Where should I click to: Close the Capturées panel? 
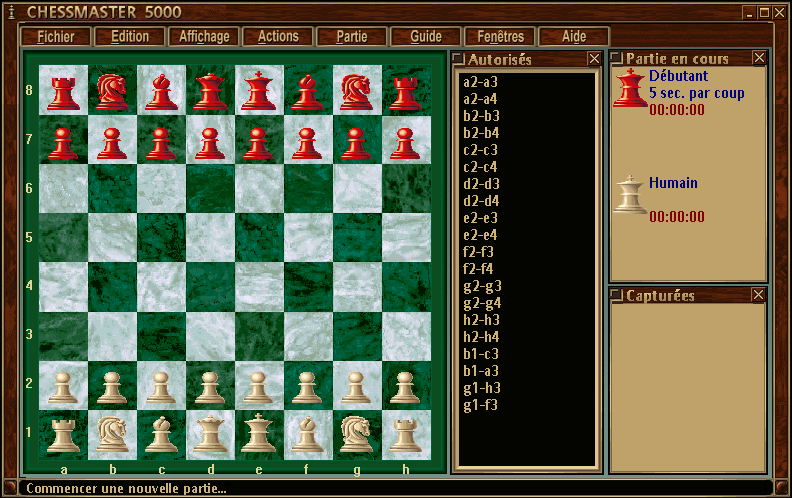(758, 294)
